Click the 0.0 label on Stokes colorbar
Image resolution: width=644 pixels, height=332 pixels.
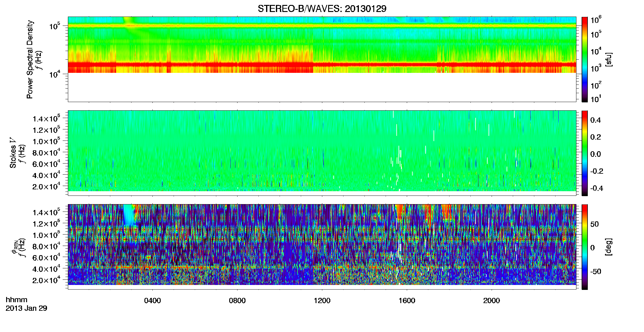(x=595, y=154)
